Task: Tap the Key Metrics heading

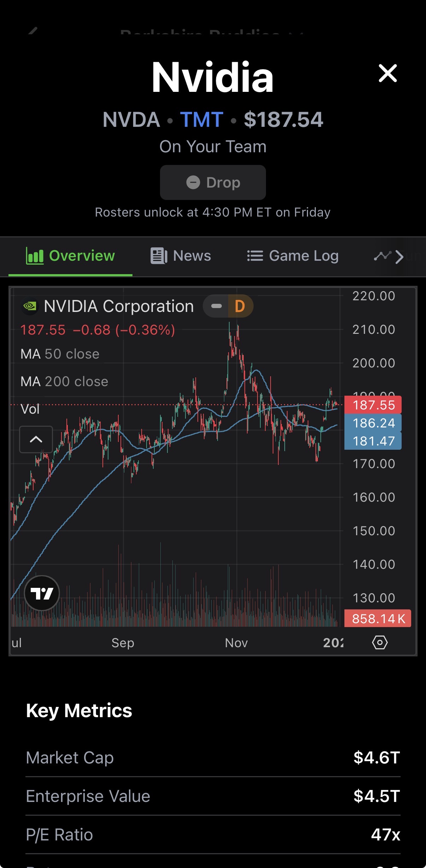Action: pos(79,710)
